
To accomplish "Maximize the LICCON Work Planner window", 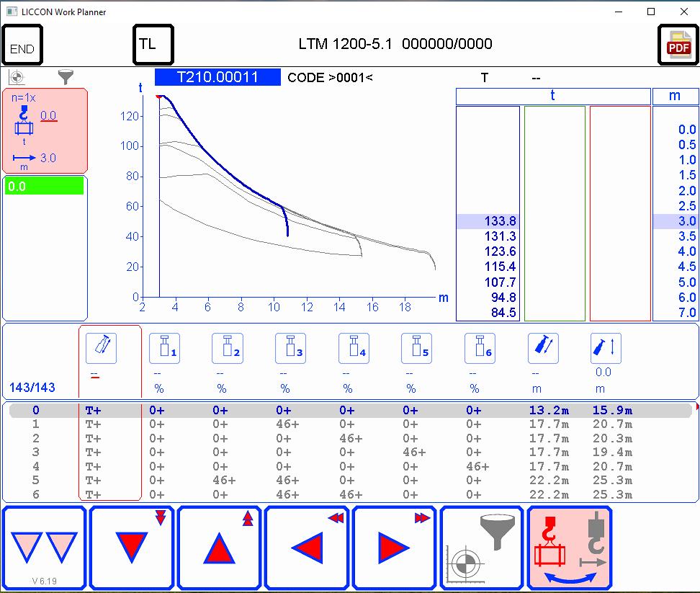I will (651, 12).
